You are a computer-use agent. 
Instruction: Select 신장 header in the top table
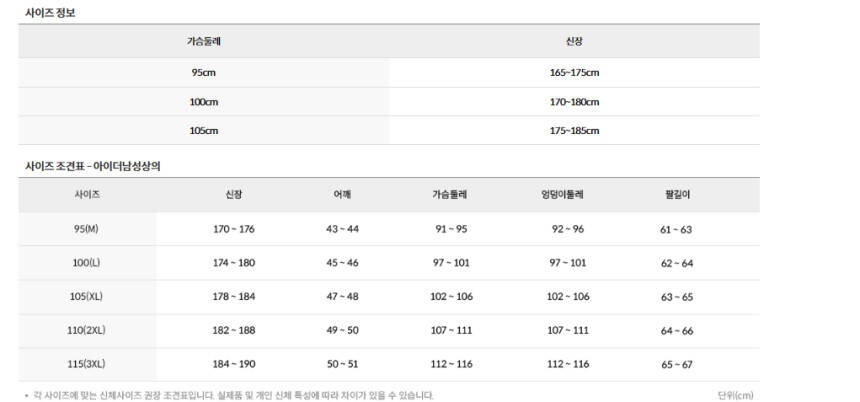[x=574, y=41]
